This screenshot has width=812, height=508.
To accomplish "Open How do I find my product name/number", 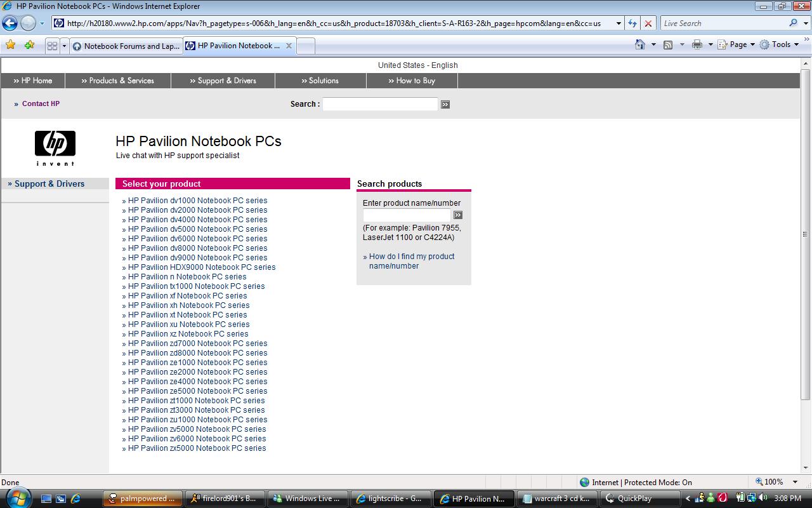I will pyautogui.click(x=412, y=261).
